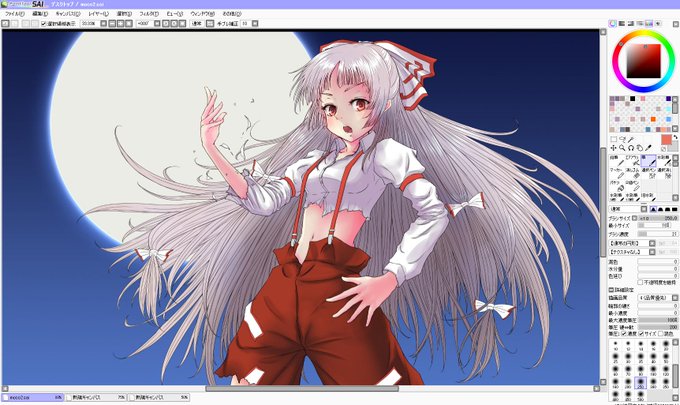Select the sharpest brush edge shape
The image size is (680, 405).
(654, 209)
